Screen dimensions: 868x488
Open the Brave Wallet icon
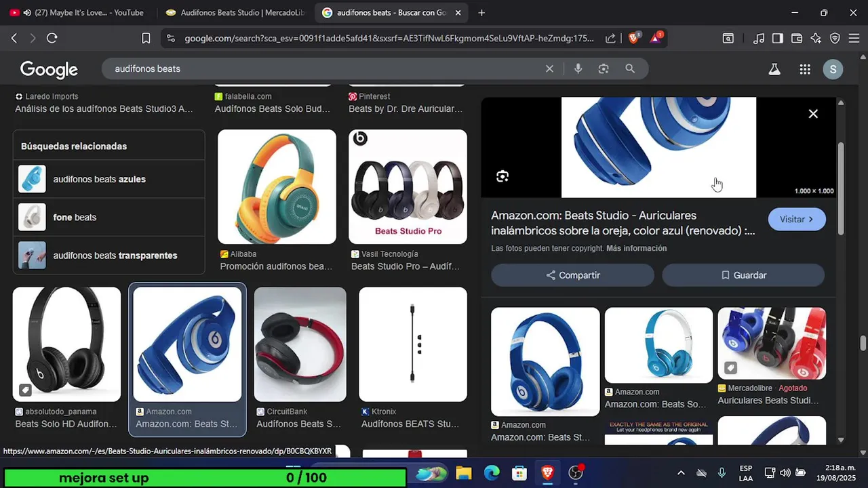797,39
